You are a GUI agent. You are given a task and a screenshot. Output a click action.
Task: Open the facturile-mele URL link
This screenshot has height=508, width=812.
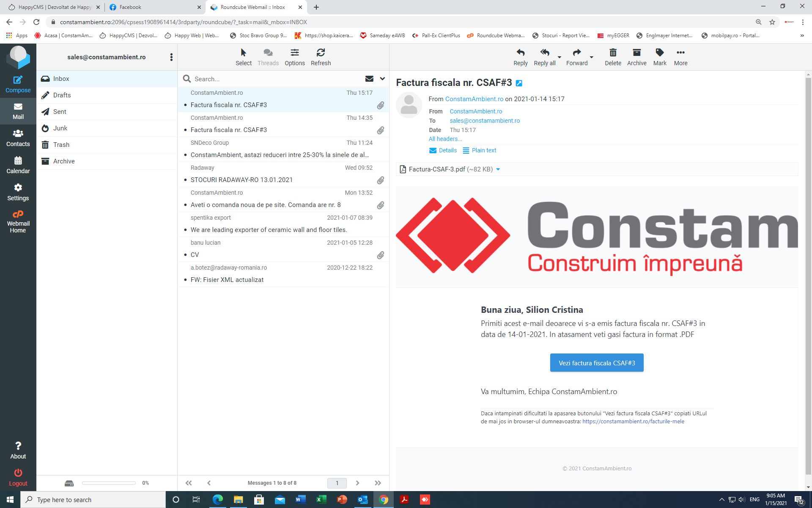pyautogui.click(x=633, y=422)
